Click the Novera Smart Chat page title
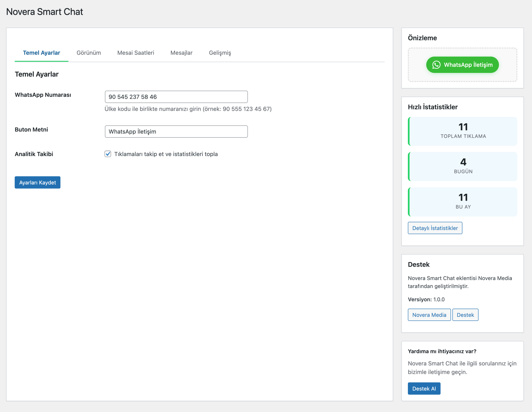This screenshot has height=412, width=532. (x=45, y=12)
